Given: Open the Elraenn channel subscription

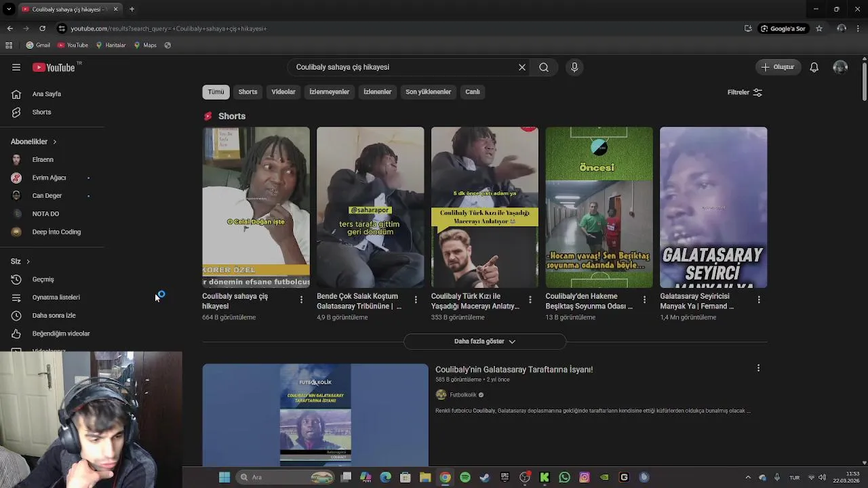Looking at the screenshot, I should click(43, 160).
